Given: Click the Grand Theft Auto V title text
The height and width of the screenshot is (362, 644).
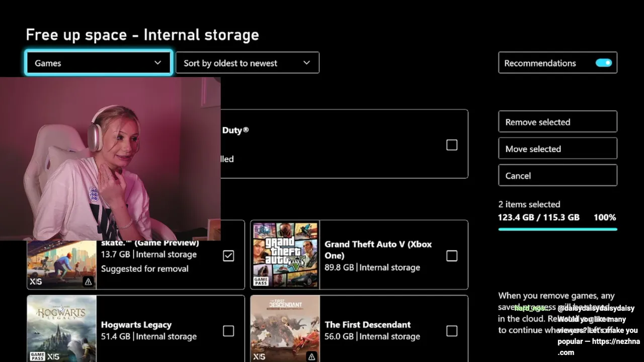Looking at the screenshot, I should point(378,249).
